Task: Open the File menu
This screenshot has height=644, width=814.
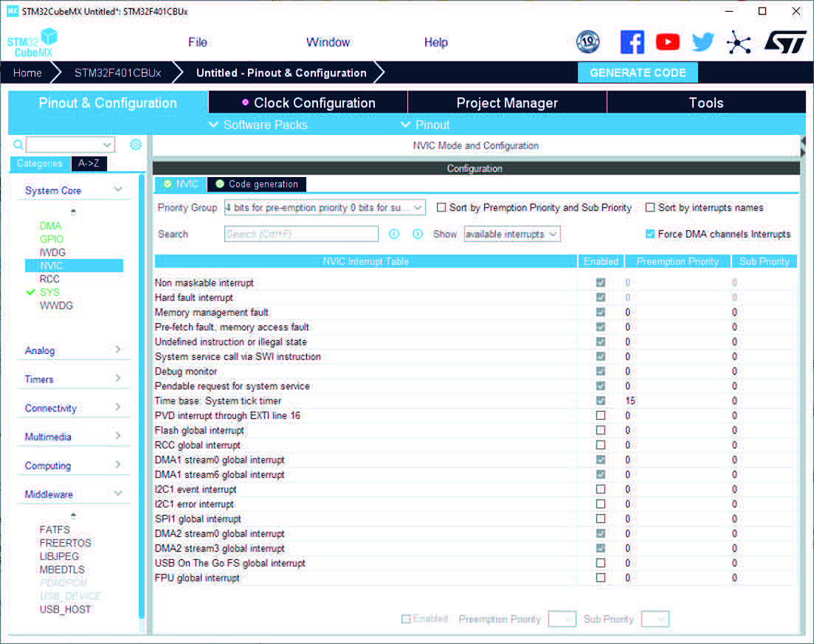Action: click(197, 43)
